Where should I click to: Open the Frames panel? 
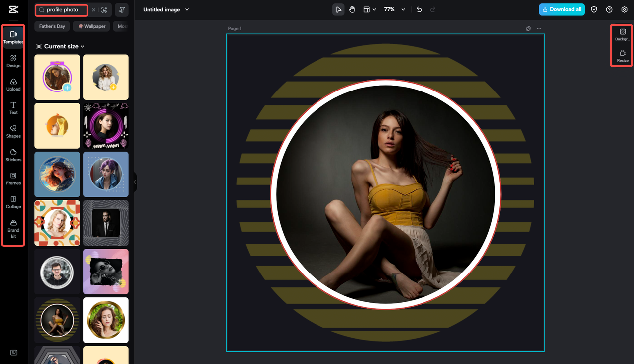[13, 178]
